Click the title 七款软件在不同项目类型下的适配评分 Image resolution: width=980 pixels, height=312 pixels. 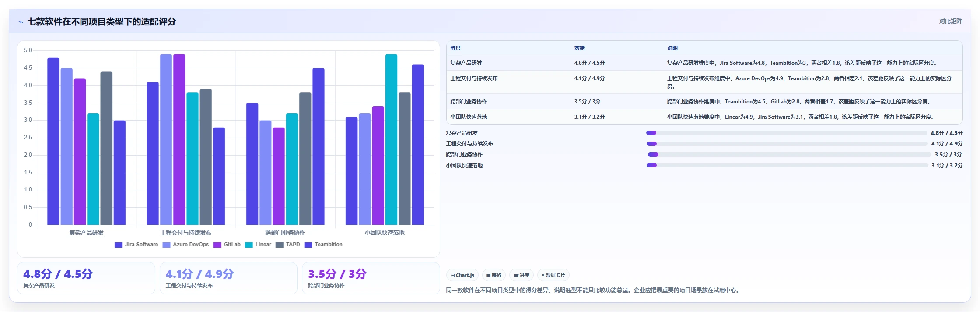click(101, 21)
